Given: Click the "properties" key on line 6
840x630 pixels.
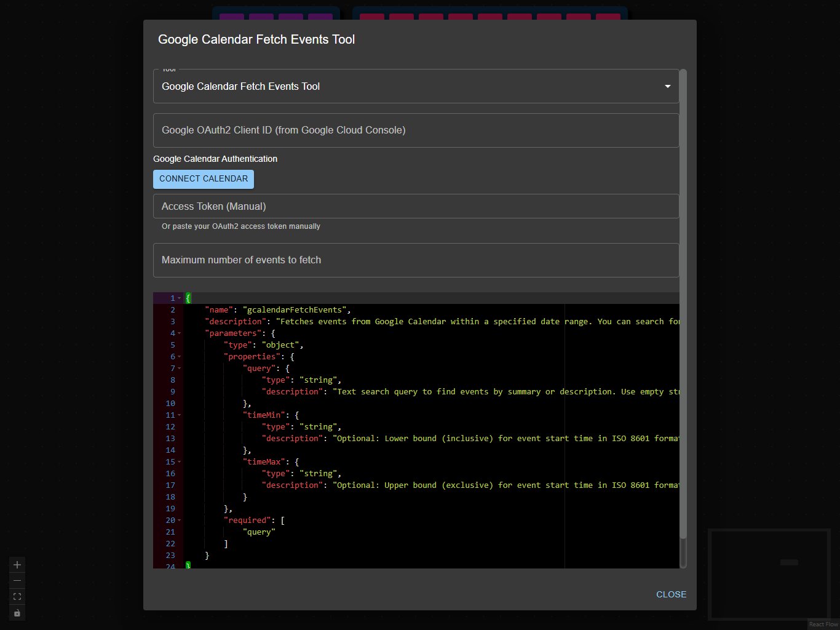Looking at the screenshot, I should pyautogui.click(x=252, y=357).
